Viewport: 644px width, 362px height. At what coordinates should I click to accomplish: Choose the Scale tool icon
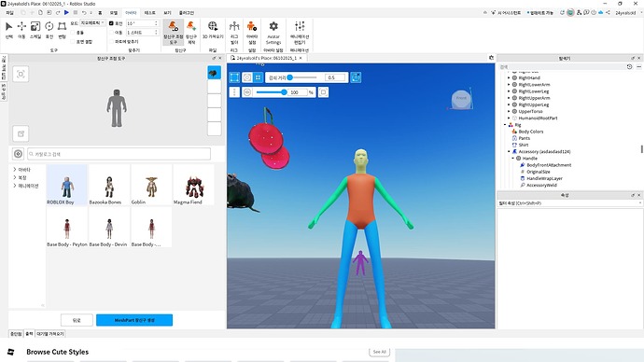[x=35, y=27]
